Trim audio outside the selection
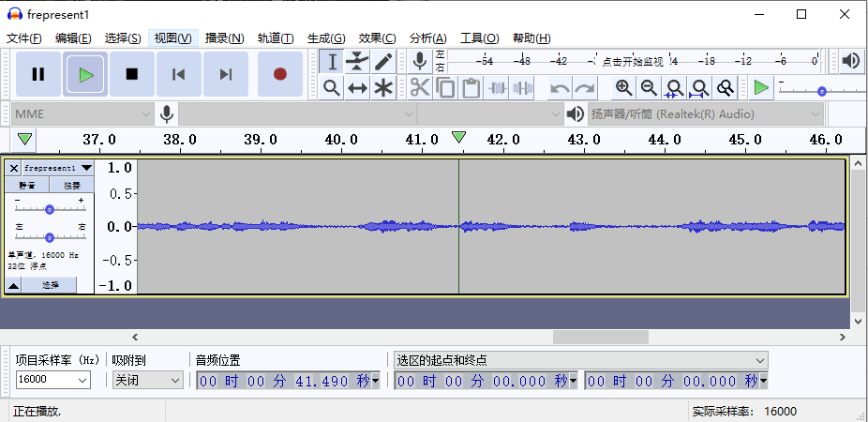The height and width of the screenshot is (422, 868). 497,87
